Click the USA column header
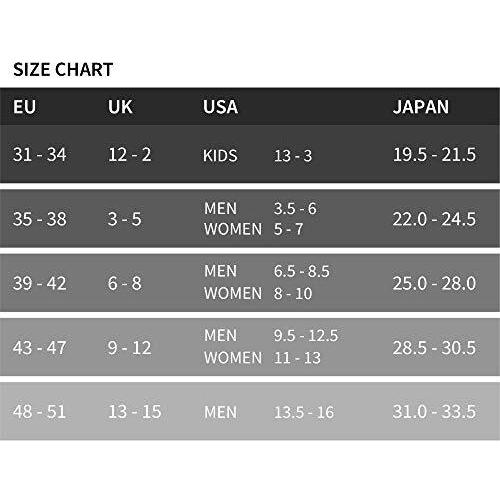Image resolution: width=500 pixels, height=500 pixels. (x=220, y=107)
